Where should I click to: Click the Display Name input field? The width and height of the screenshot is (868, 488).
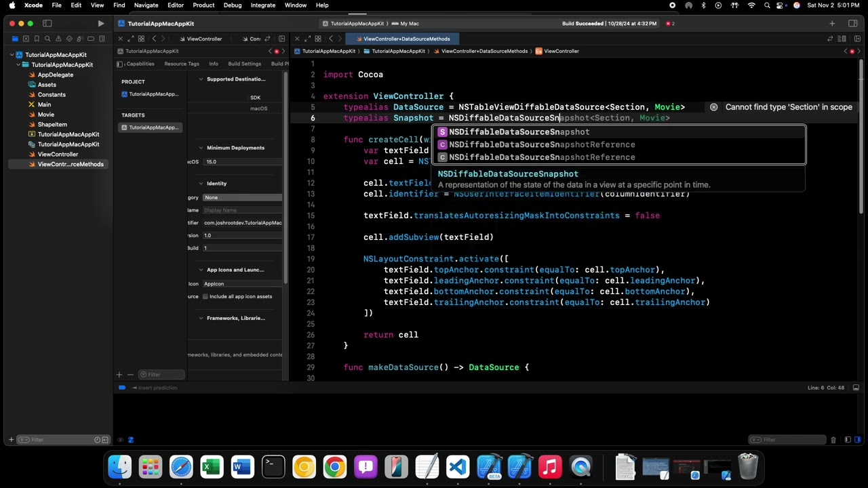(242, 210)
